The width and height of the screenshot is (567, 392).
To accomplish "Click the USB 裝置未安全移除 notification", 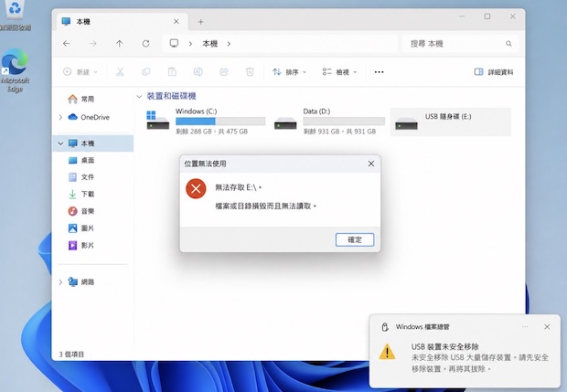I will [465, 351].
